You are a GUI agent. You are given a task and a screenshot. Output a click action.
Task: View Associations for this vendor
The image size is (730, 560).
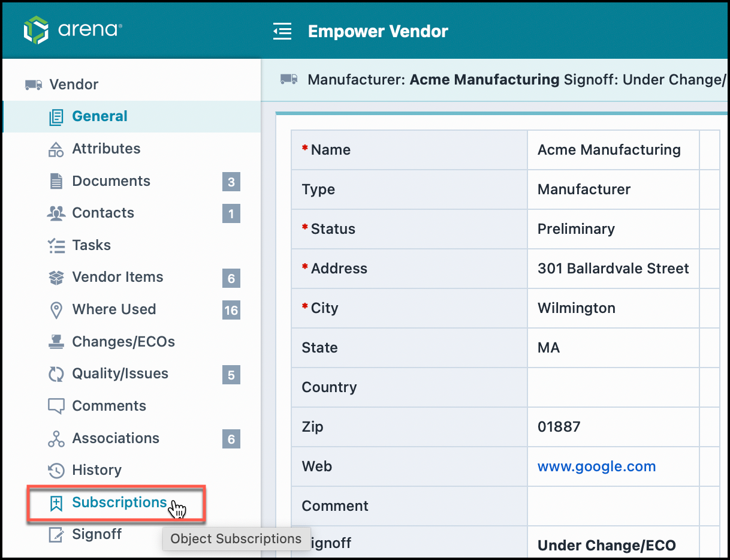pos(116,438)
